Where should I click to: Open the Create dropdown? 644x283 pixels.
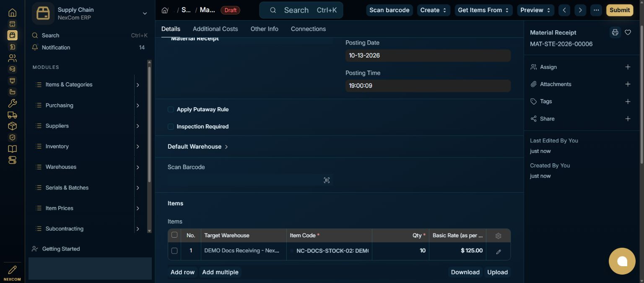click(x=434, y=10)
